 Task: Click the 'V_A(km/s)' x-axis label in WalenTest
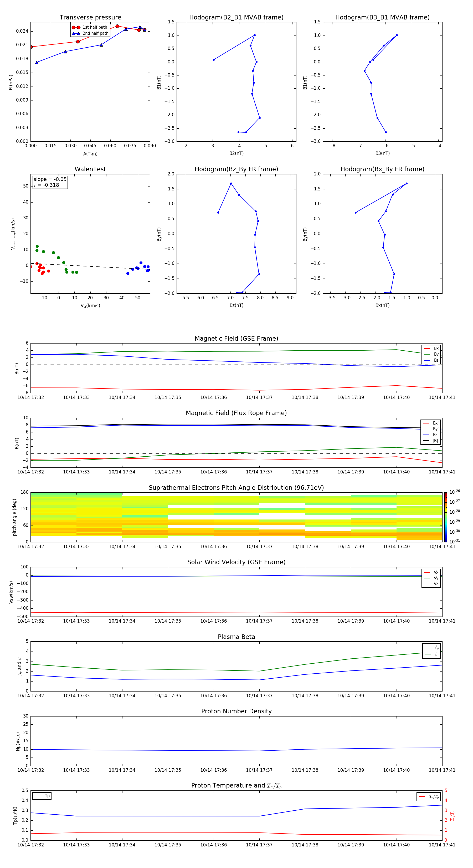pos(90,306)
